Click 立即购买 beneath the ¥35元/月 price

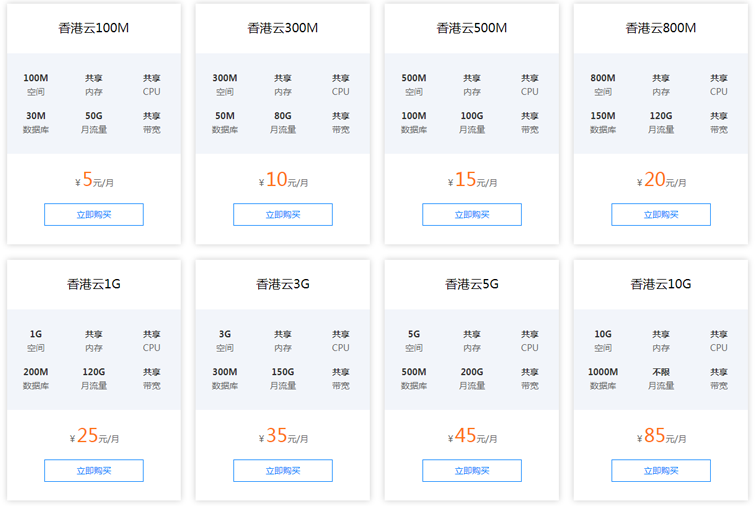coord(283,471)
